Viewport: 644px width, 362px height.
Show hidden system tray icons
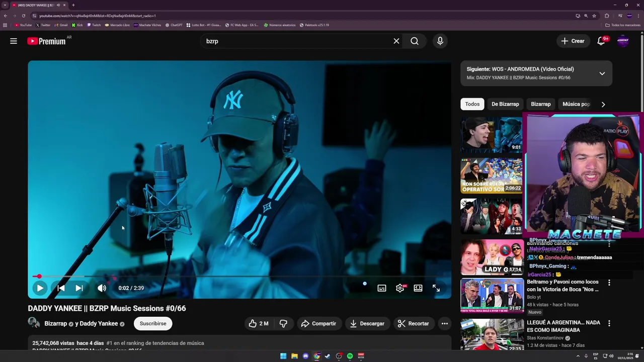pos(578,356)
